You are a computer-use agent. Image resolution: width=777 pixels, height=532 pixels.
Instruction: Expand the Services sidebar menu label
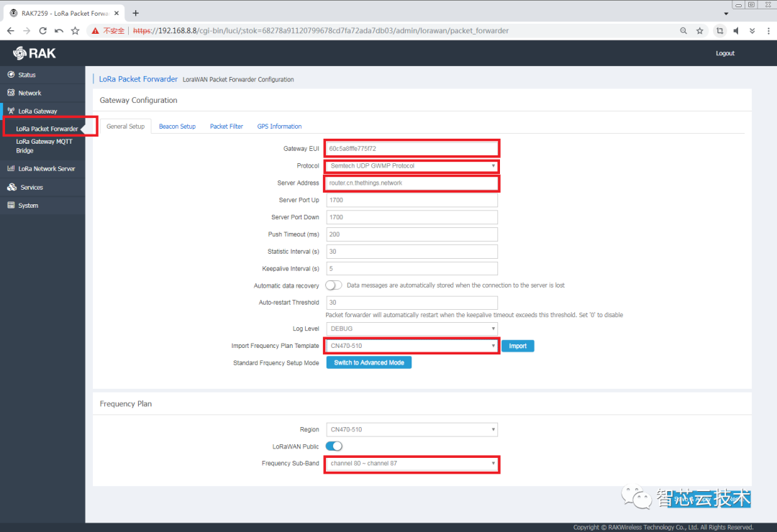click(x=32, y=187)
